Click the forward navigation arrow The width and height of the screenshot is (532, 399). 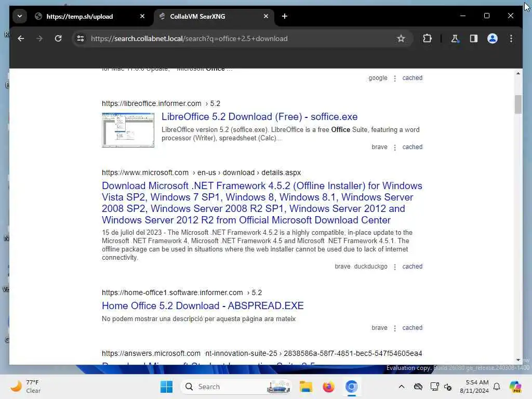39,38
